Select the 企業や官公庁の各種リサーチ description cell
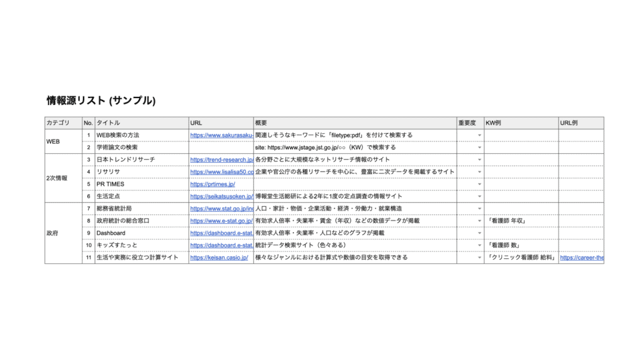 coord(355,172)
